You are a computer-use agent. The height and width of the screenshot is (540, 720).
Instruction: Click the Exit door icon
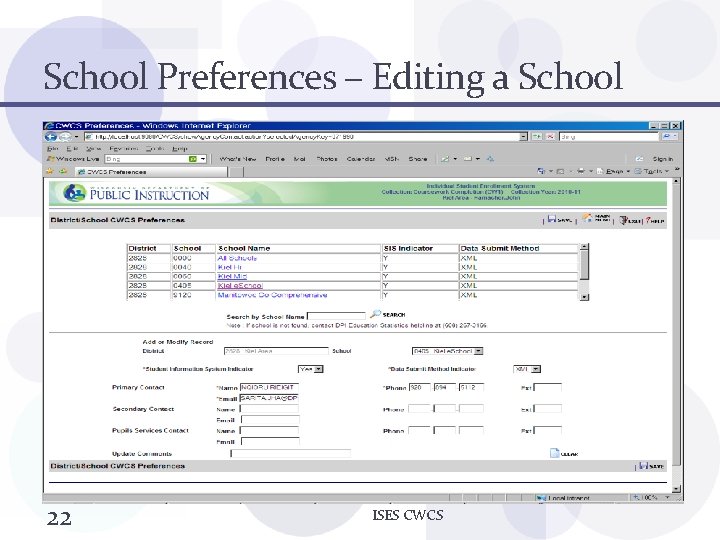[x=624, y=220]
